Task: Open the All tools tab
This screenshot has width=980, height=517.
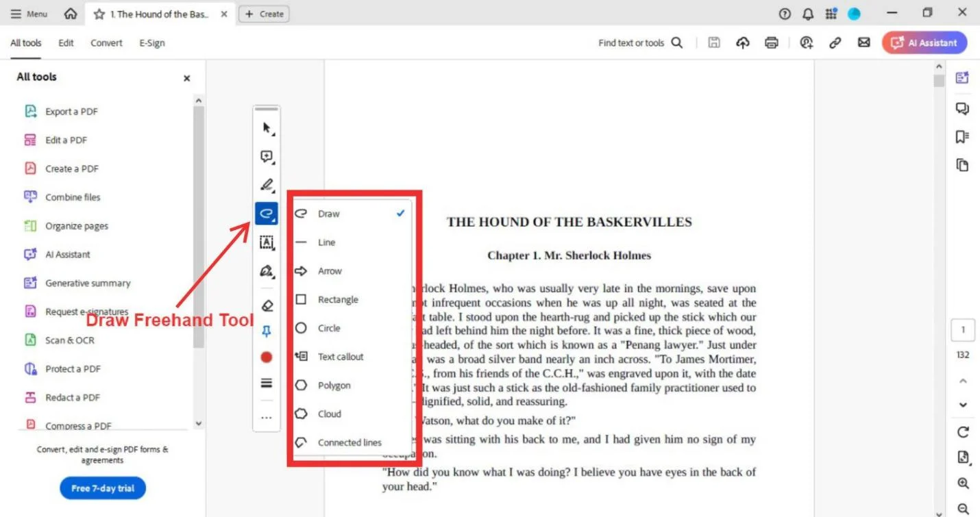Action: tap(25, 42)
